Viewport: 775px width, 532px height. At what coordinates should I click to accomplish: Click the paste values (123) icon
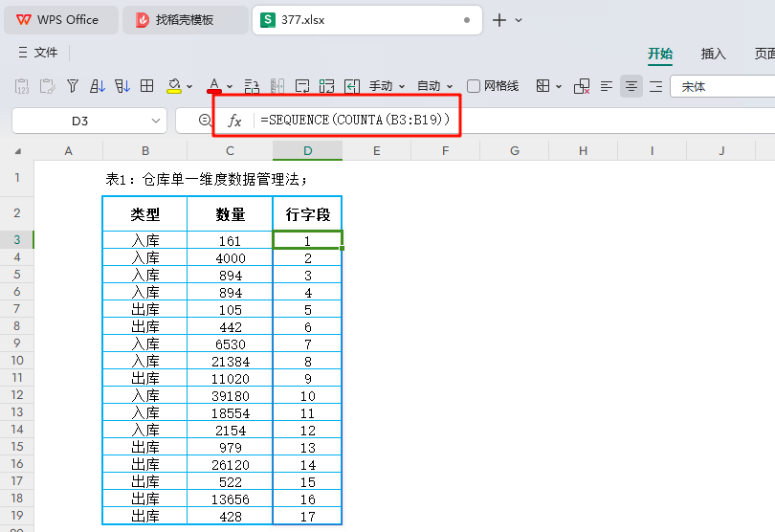click(x=22, y=86)
